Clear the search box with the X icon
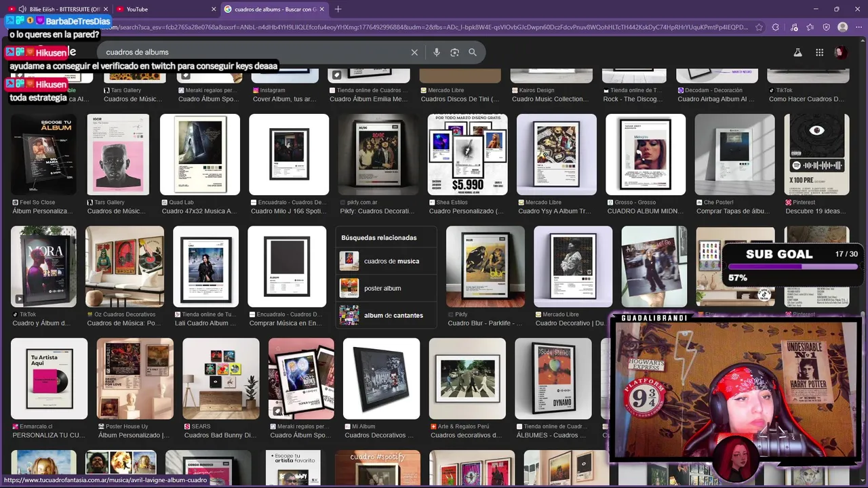Image resolution: width=868 pixels, height=488 pixels. [414, 52]
